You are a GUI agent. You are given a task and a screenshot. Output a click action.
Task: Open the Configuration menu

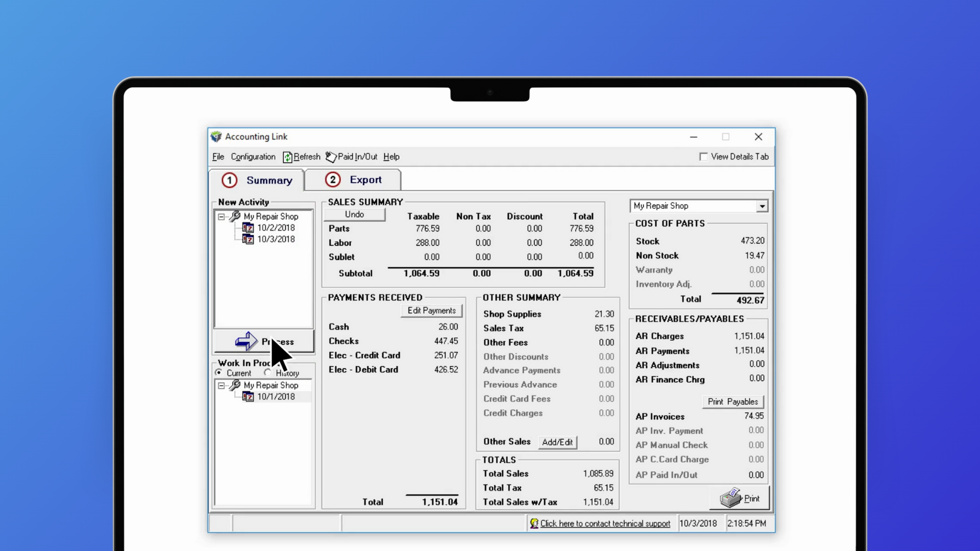[253, 157]
